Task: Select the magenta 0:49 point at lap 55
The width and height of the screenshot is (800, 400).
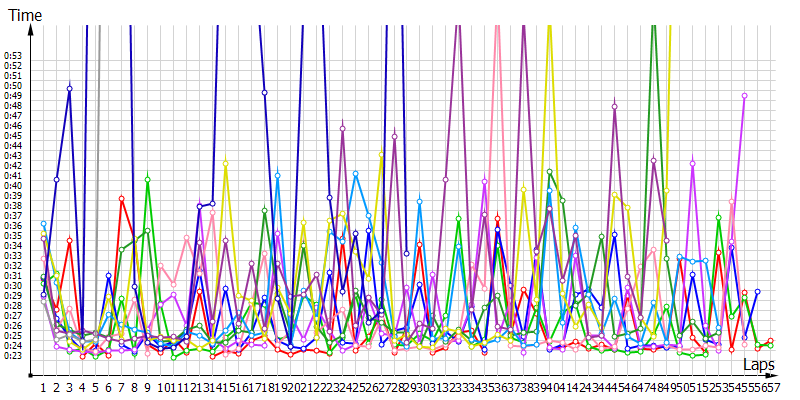Action: click(x=744, y=95)
